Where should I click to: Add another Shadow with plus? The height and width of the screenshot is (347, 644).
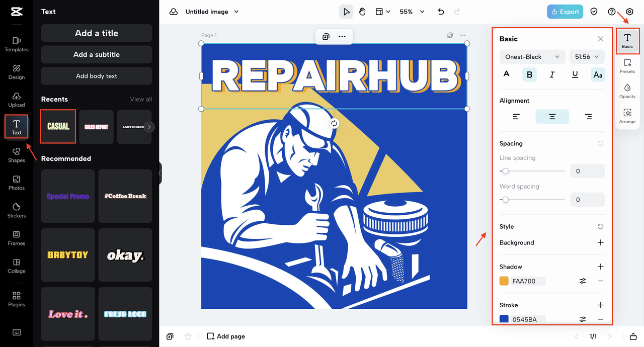600,267
